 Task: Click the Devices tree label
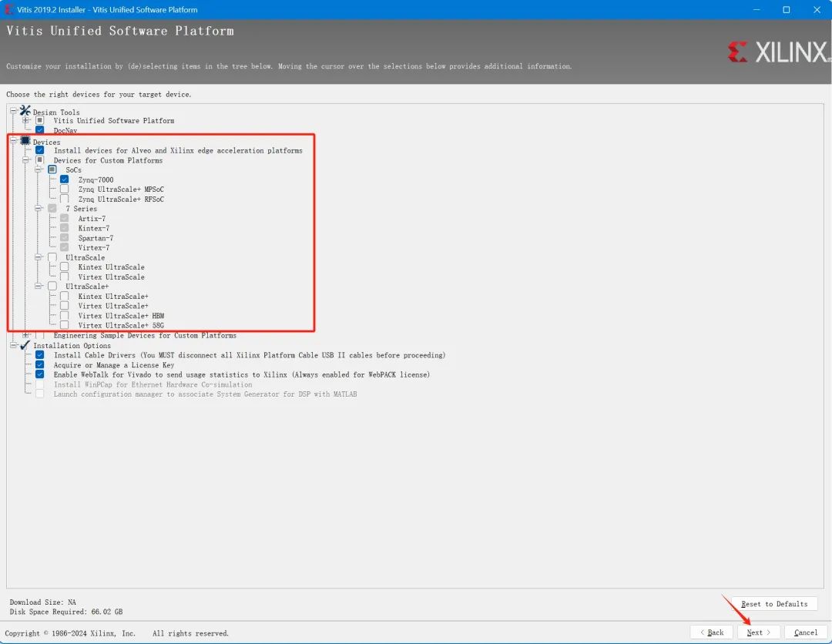[46, 143]
